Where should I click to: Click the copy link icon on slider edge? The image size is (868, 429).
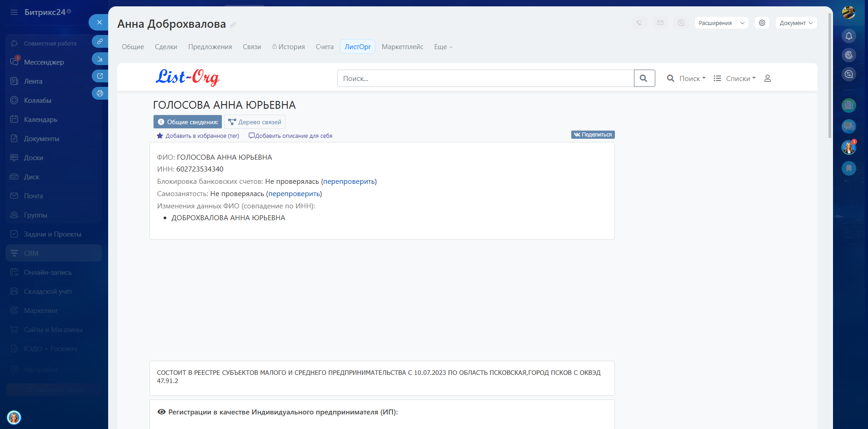100,41
